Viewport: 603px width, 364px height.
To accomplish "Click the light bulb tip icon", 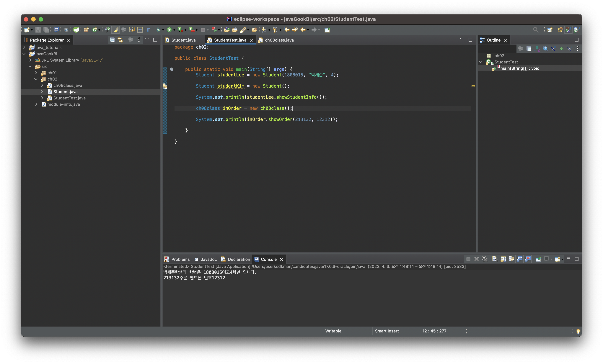I will click(578, 331).
